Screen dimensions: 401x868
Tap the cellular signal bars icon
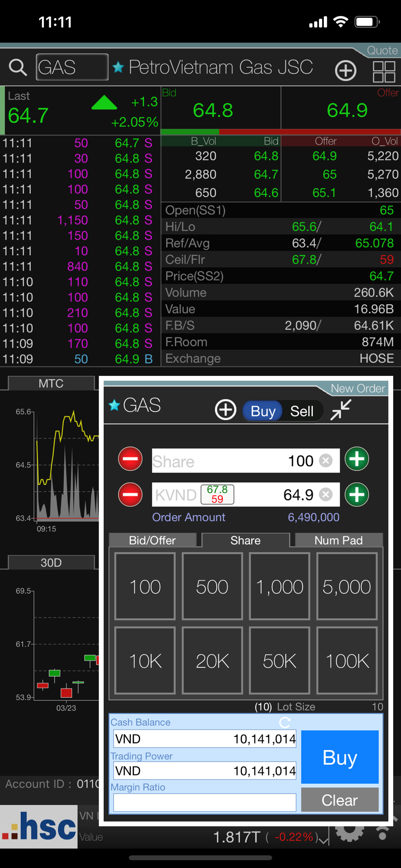318,22
